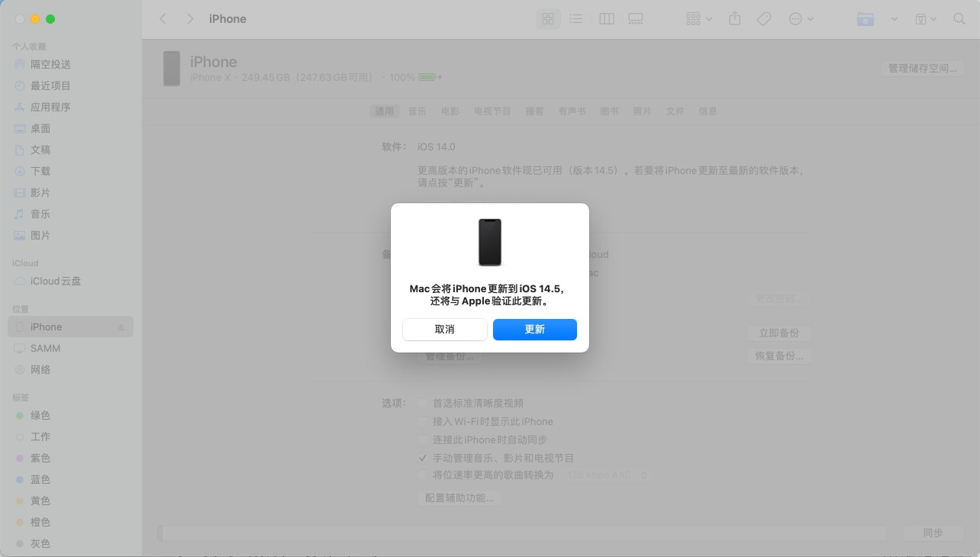Image resolution: width=980 pixels, height=557 pixels.
Task: Select iPhone under 位置 in sidebar
Action: pos(70,327)
